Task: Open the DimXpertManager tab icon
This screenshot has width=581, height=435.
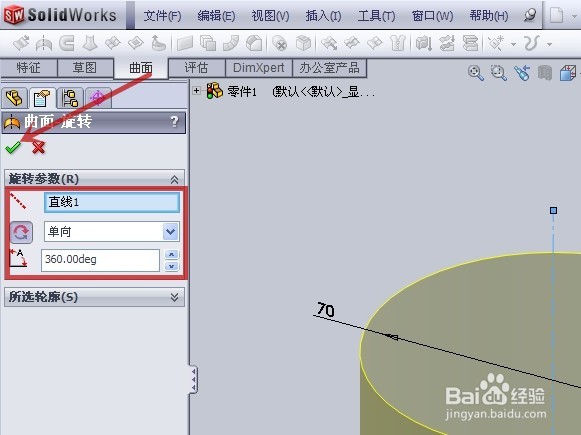Action: pos(98,98)
